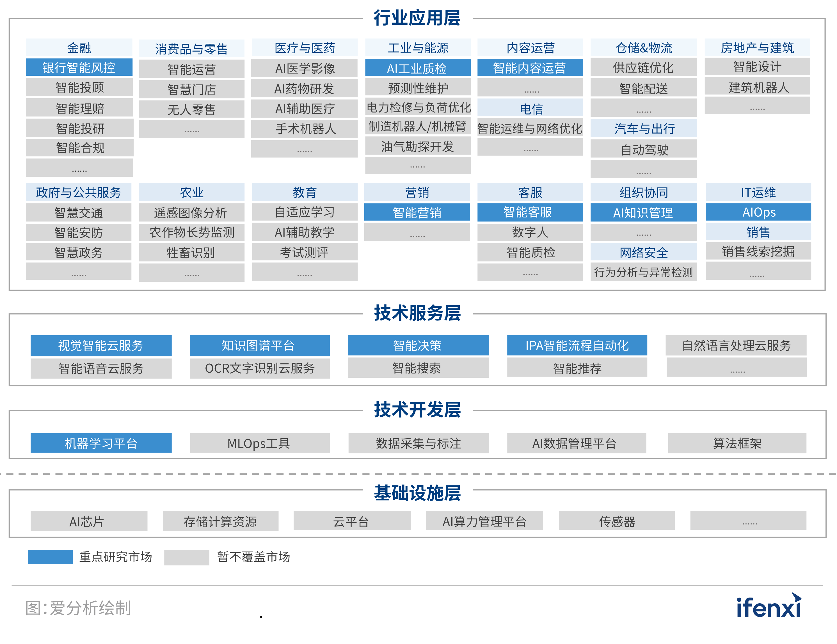
Task: Select the 数字人 cell
Action: pos(530,232)
